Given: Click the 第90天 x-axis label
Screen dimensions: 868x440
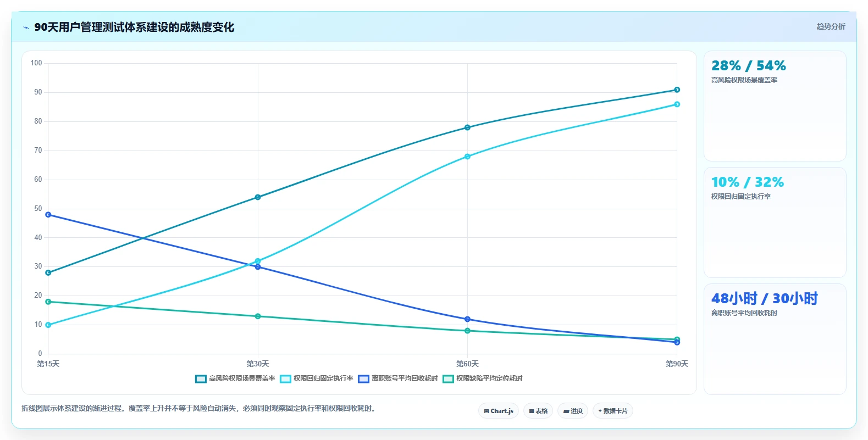Looking at the screenshot, I should click(x=677, y=364).
